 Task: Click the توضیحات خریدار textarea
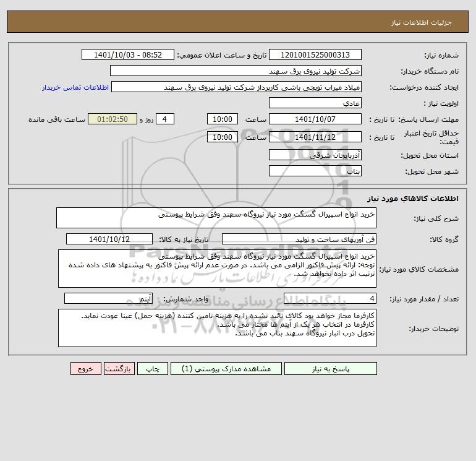point(217,328)
